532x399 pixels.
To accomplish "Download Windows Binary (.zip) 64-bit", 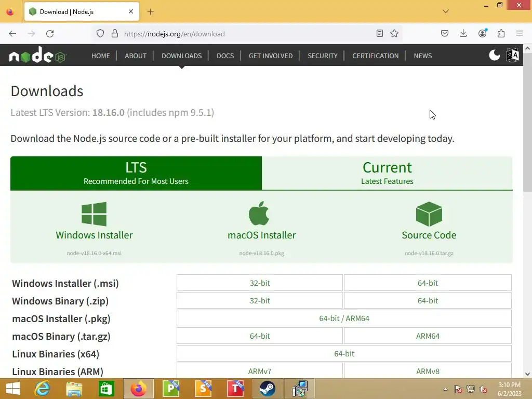I will pyautogui.click(x=428, y=301).
